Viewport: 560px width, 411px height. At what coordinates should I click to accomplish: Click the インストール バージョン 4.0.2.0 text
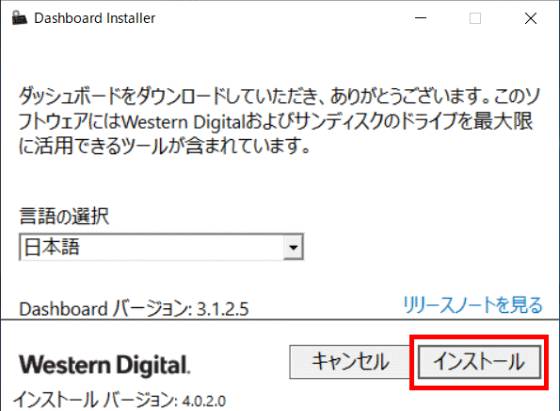[120, 400]
